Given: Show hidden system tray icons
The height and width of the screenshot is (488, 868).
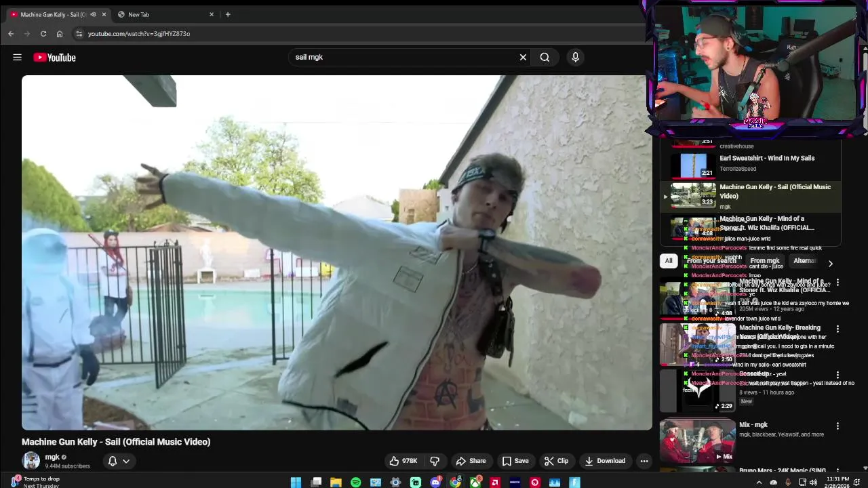Looking at the screenshot, I should point(759,483).
